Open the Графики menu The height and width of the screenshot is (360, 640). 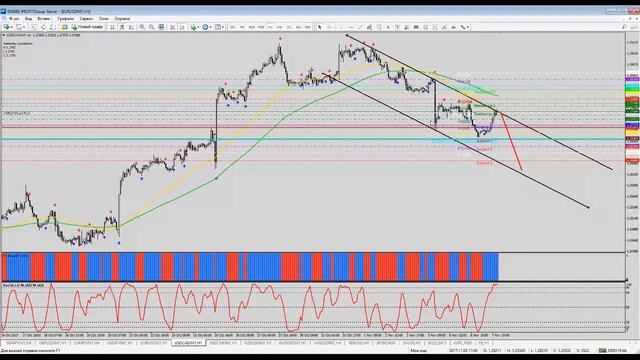click(x=65, y=19)
